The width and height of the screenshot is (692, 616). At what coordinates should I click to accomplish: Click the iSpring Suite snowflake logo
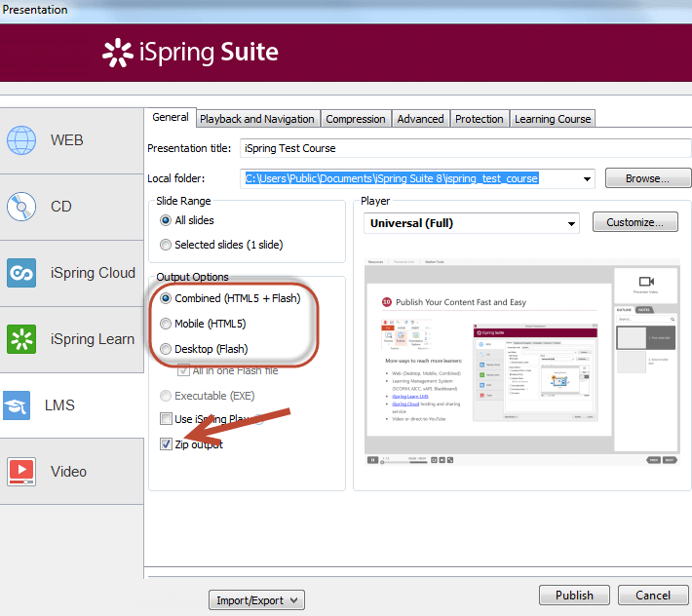coord(117,53)
